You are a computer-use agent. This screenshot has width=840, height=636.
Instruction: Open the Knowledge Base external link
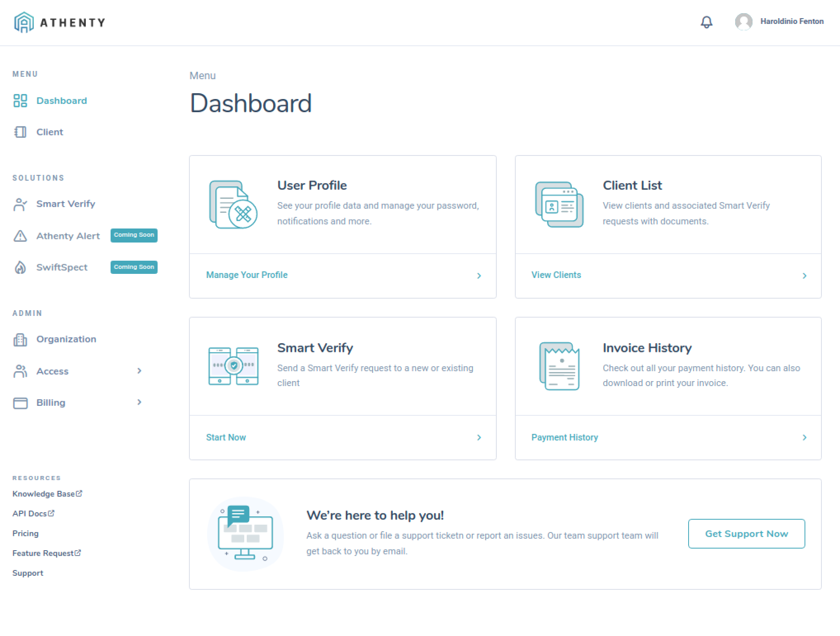click(47, 493)
